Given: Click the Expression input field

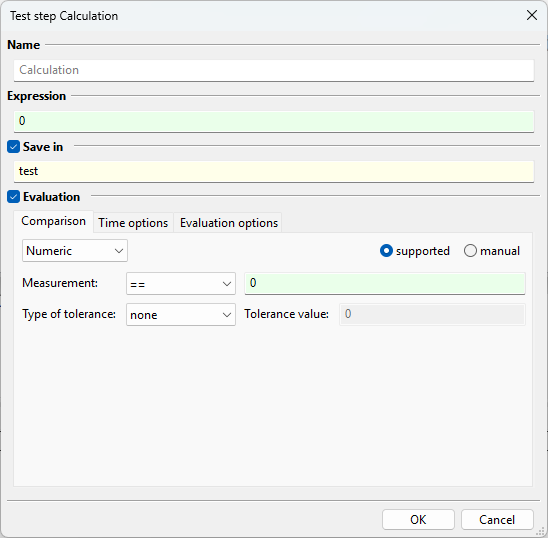Looking at the screenshot, I should [x=274, y=121].
